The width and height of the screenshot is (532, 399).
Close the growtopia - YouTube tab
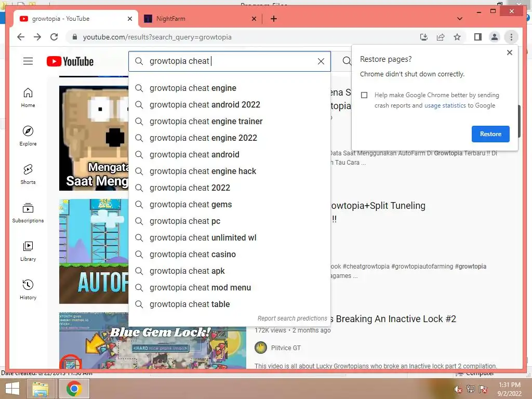tap(129, 19)
